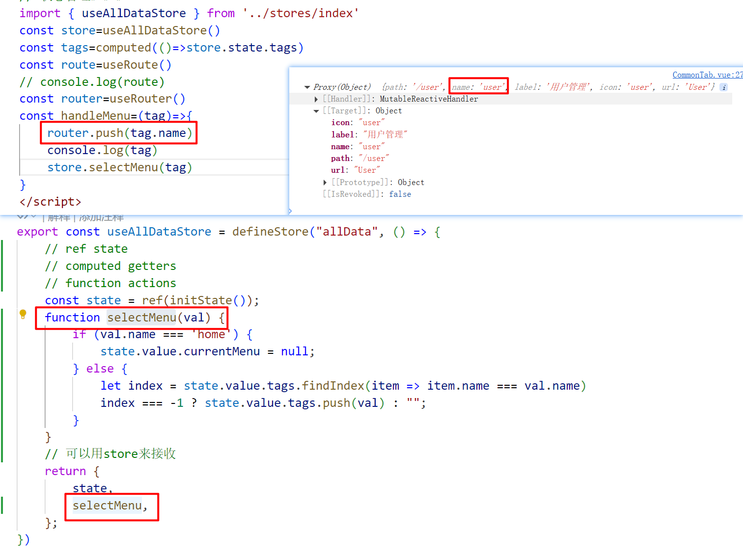
Task: Click the function selectMenu(val) { declaration
Action: (x=135, y=318)
